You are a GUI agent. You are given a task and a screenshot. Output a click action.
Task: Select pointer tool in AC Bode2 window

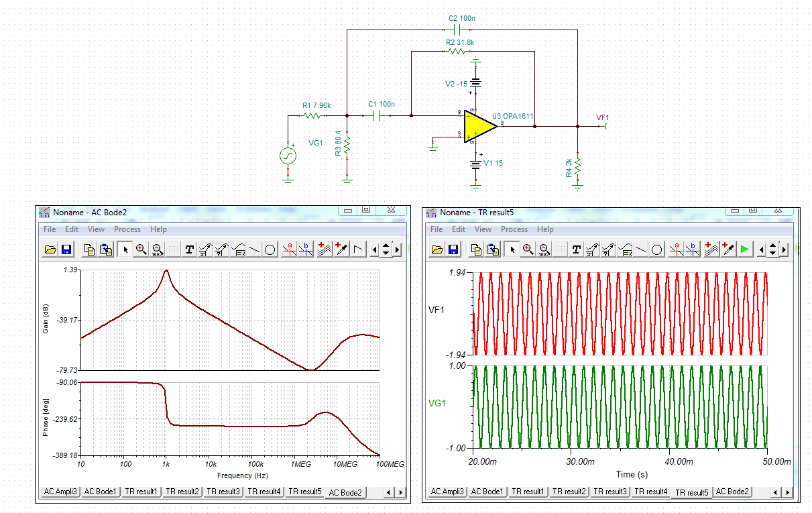point(125,249)
